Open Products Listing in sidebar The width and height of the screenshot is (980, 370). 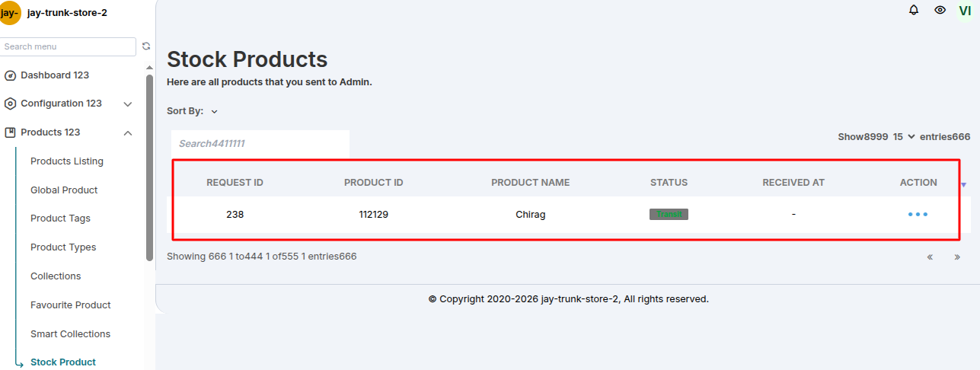67,161
